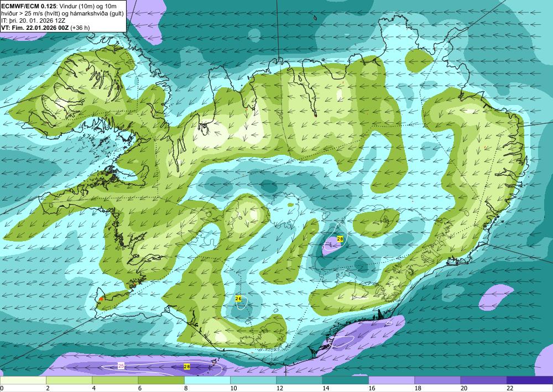Click the legend scale number 20
This screenshot has height=392, width=553.
(464, 388)
